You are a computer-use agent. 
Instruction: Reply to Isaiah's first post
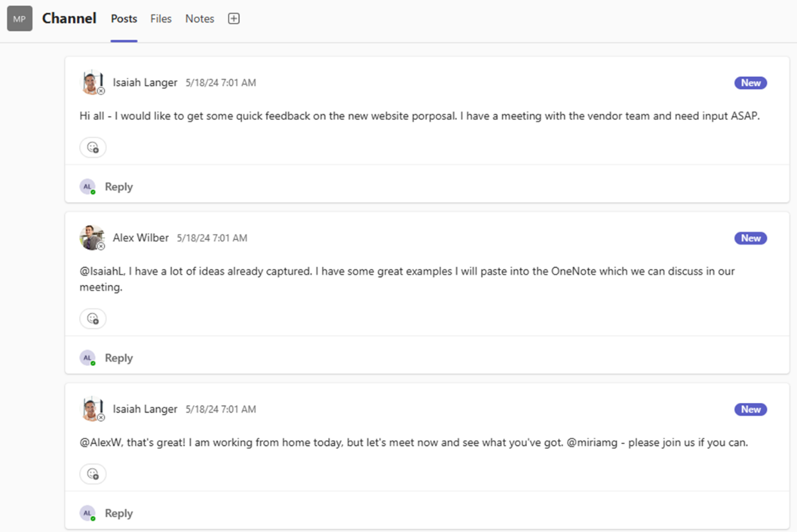coord(118,186)
